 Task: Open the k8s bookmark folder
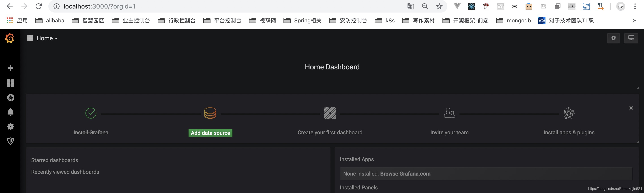pyautogui.click(x=385, y=21)
